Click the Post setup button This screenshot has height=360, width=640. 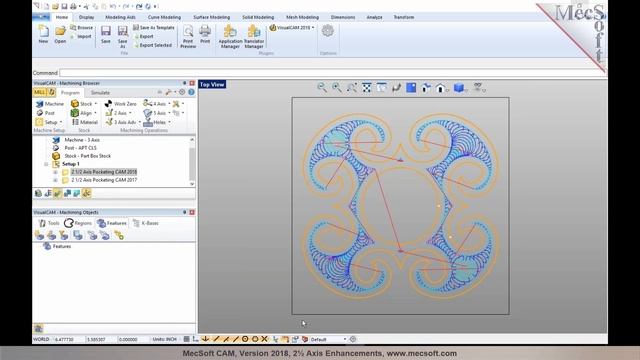click(x=45, y=113)
